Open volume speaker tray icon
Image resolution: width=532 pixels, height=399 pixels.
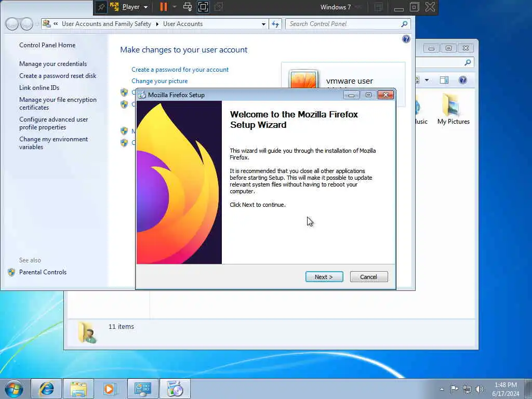(480, 389)
